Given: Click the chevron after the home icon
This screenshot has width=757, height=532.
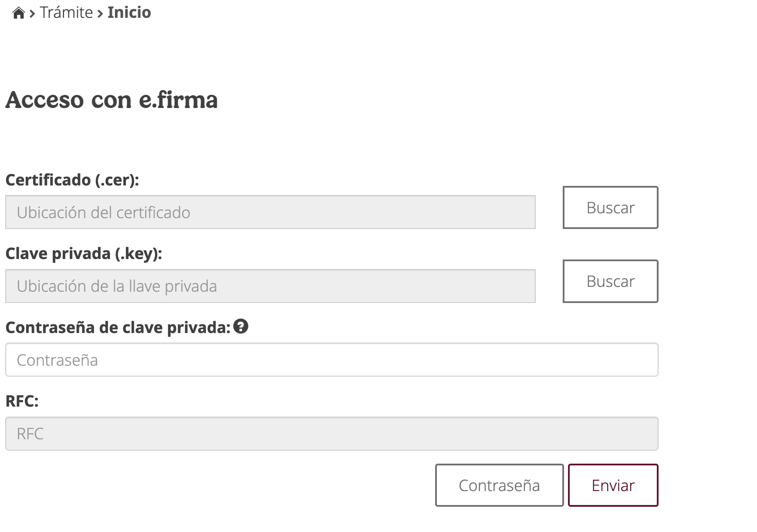Looking at the screenshot, I should pyautogui.click(x=31, y=13).
